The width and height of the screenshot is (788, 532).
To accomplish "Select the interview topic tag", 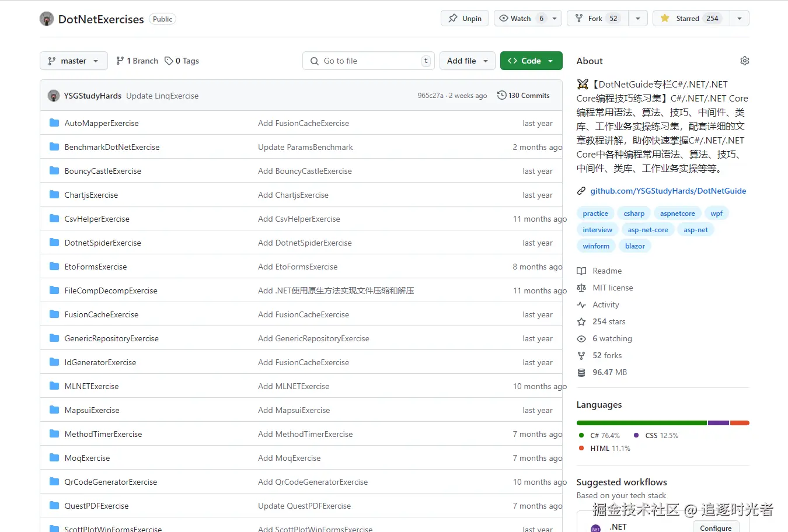I will pos(597,230).
